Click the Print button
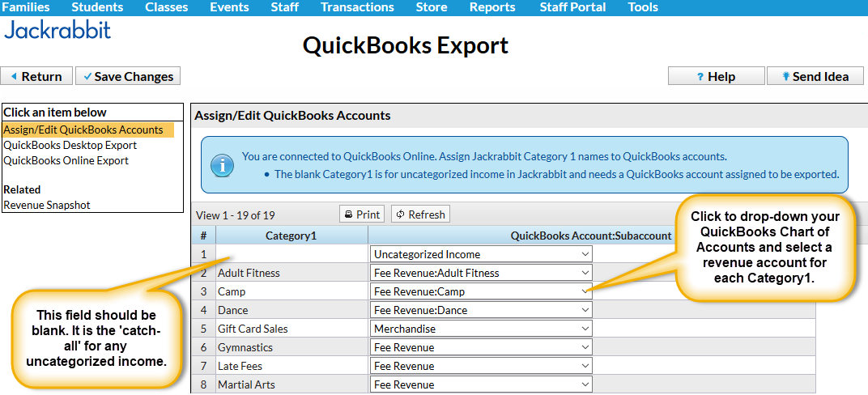The image size is (868, 395). (x=363, y=214)
